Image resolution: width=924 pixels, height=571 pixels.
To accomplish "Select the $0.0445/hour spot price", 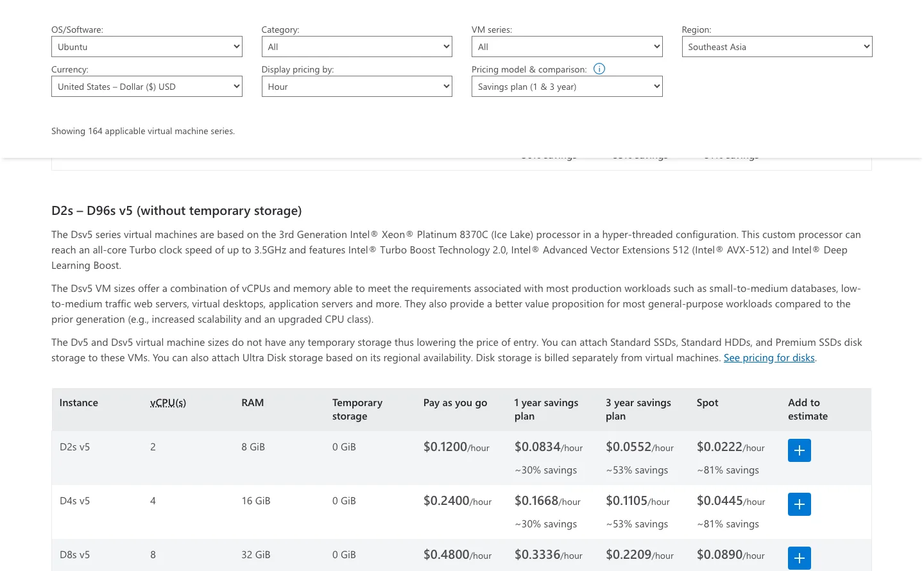I will (731, 501).
